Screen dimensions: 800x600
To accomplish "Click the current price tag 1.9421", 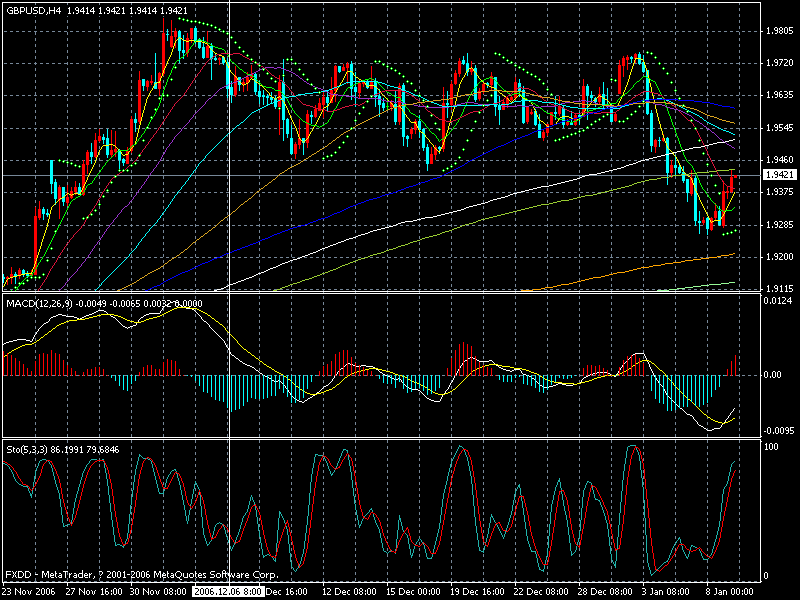I will pos(778,175).
